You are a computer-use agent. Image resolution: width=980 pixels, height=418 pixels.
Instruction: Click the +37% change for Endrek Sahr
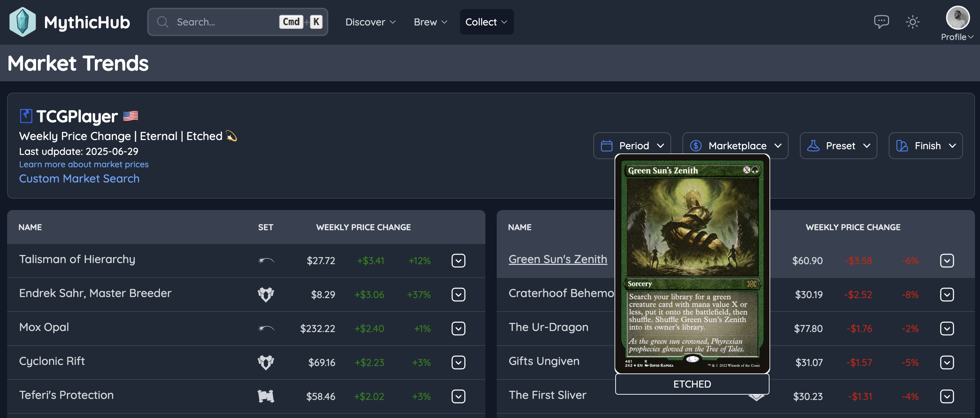pyautogui.click(x=419, y=294)
